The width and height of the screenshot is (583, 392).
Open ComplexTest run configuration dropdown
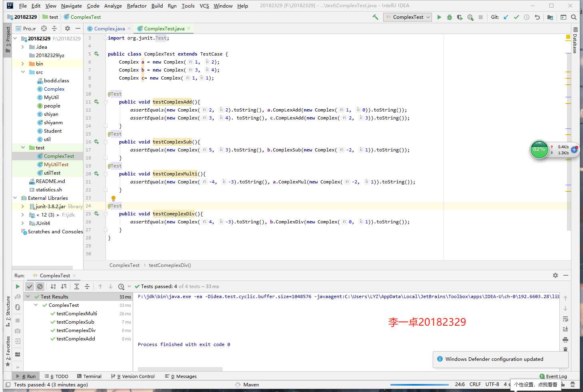point(408,17)
